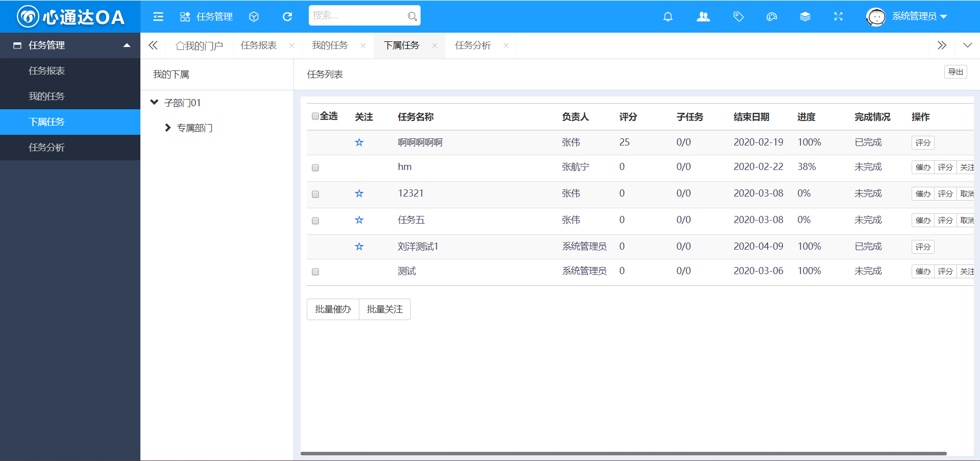Click 评分 for the hm task
Viewport: 980px width, 461px height.
tap(945, 167)
